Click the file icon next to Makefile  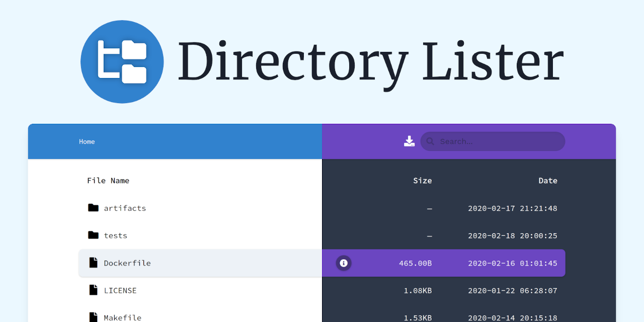click(x=94, y=317)
